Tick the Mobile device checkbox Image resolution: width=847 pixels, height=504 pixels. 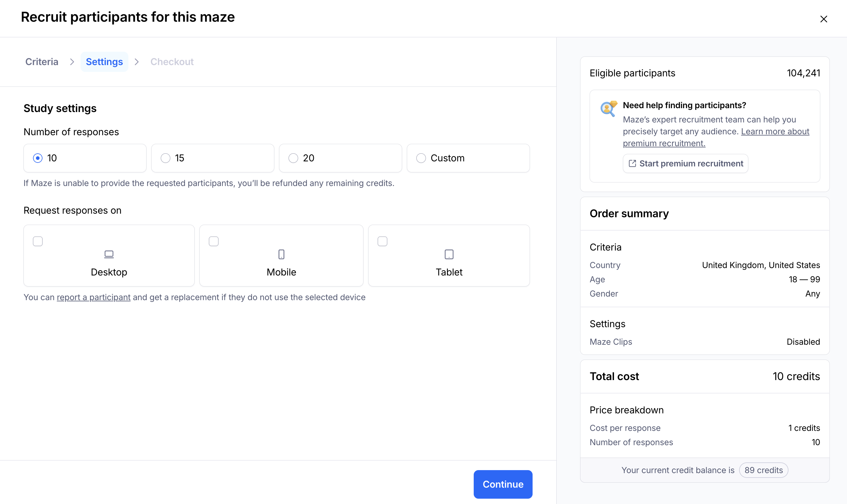coord(214,241)
